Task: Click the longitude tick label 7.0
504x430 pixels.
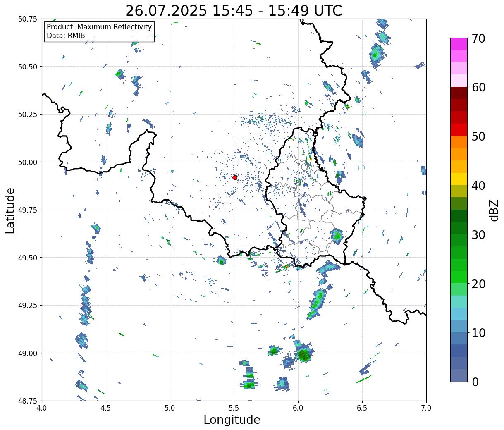Action: 426,408
